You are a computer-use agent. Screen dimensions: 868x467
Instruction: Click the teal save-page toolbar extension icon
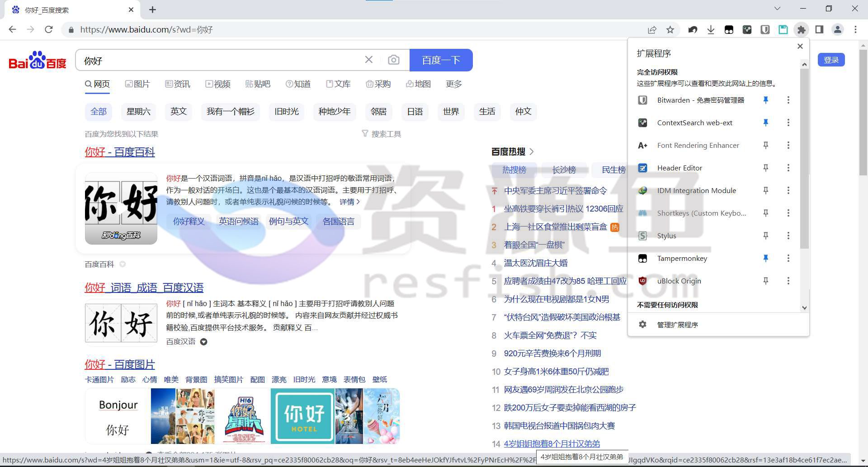(x=783, y=30)
